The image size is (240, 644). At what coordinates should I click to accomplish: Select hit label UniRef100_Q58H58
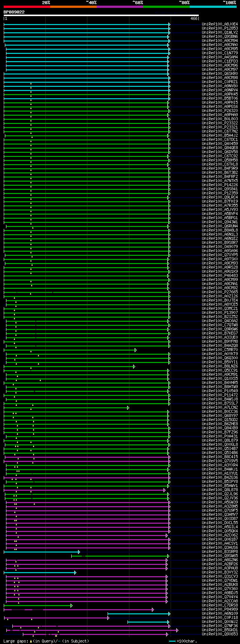[x=220, y=160]
